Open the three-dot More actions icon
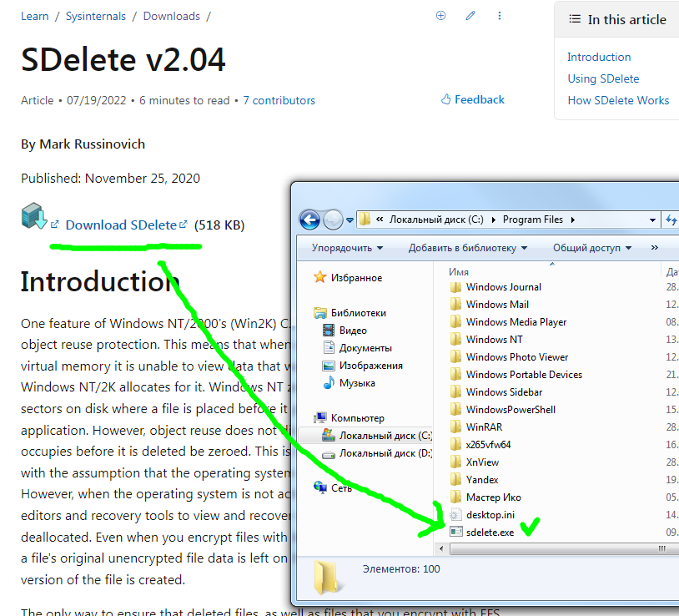The width and height of the screenshot is (679, 616). (499, 16)
